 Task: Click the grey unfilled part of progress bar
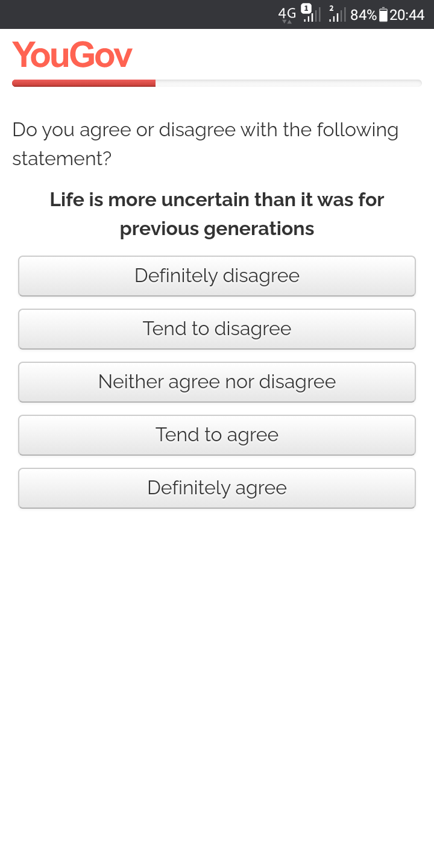289,83
